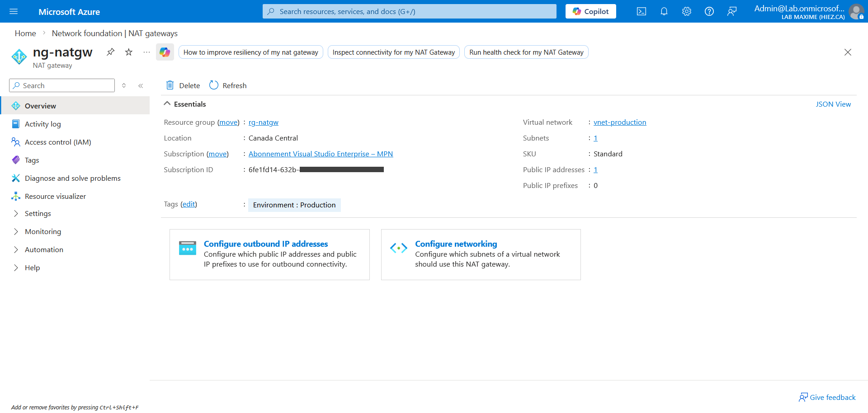Open the Azure portal hamburger menu

(14, 11)
